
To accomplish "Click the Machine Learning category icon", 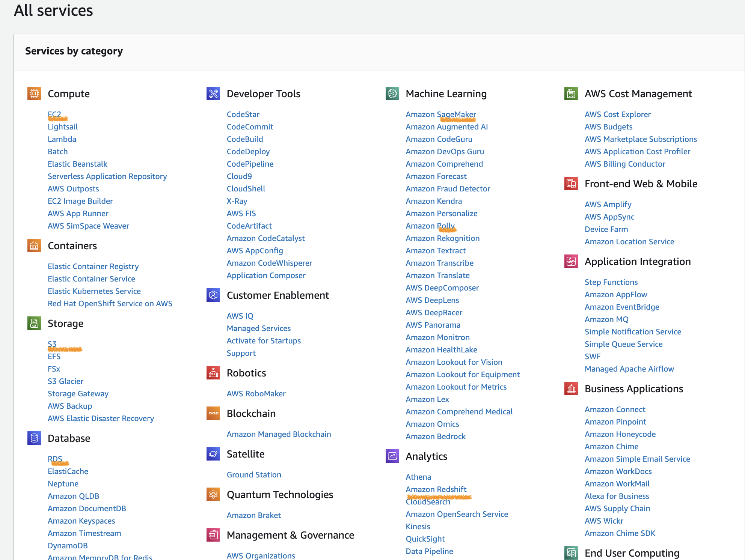I will coord(392,93).
